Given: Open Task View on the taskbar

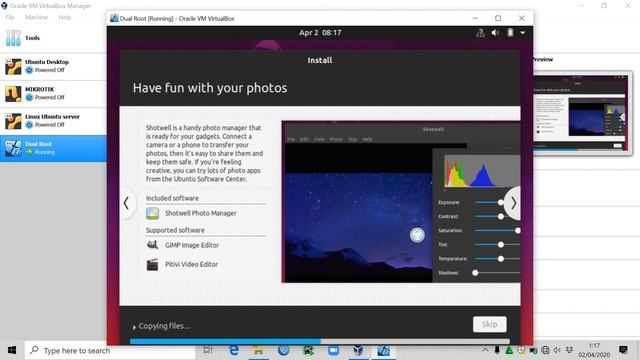Looking at the screenshot, I should [208, 350].
